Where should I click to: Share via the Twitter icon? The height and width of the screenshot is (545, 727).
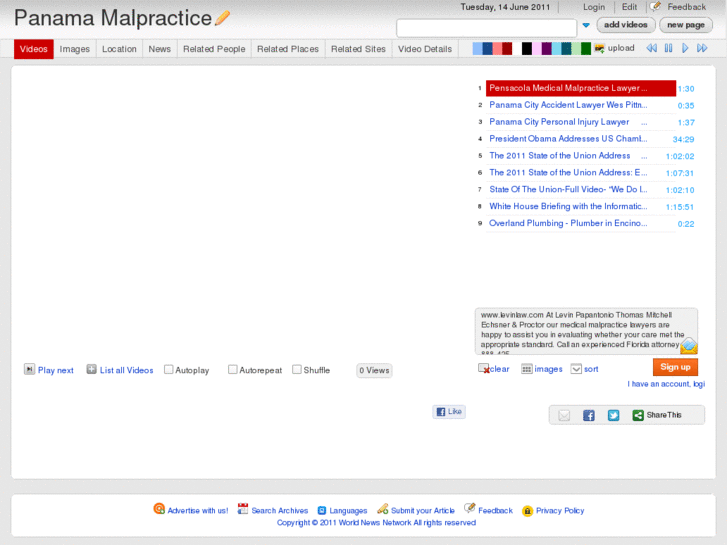pyautogui.click(x=613, y=415)
